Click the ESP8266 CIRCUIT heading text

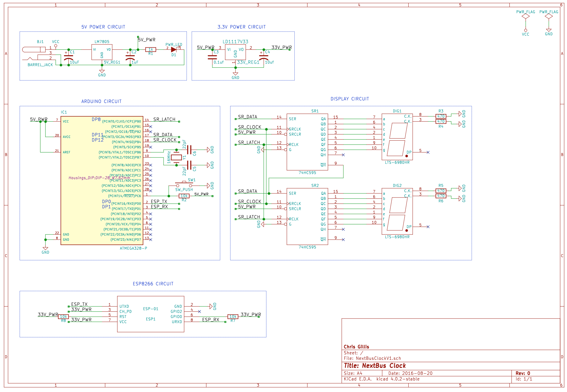pos(153,284)
